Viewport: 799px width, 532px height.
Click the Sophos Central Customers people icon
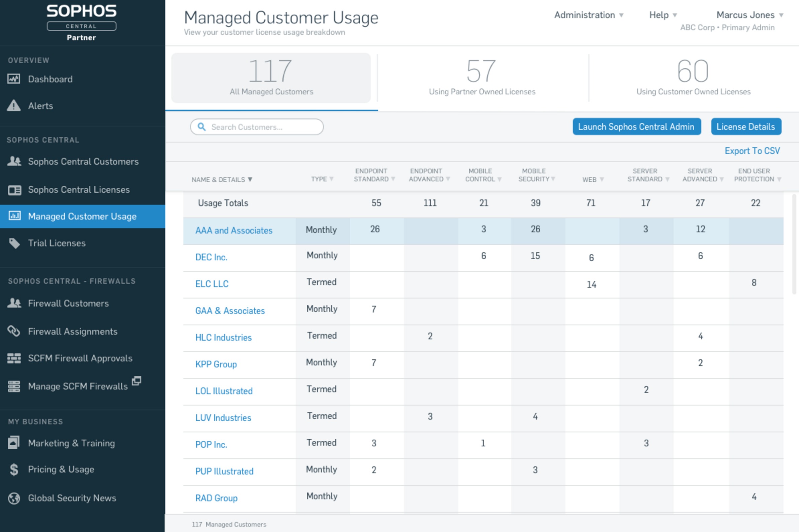click(x=14, y=161)
